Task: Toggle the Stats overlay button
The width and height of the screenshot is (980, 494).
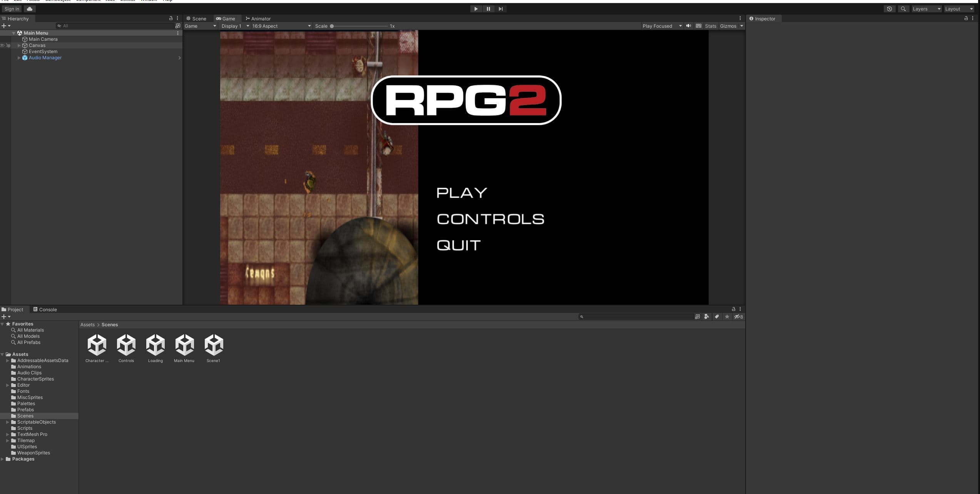Action: point(711,26)
